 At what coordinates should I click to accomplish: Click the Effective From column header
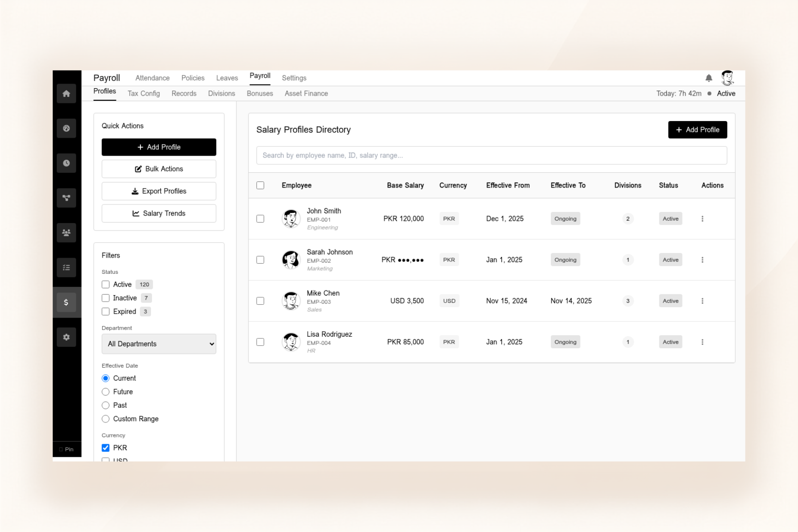(508, 186)
